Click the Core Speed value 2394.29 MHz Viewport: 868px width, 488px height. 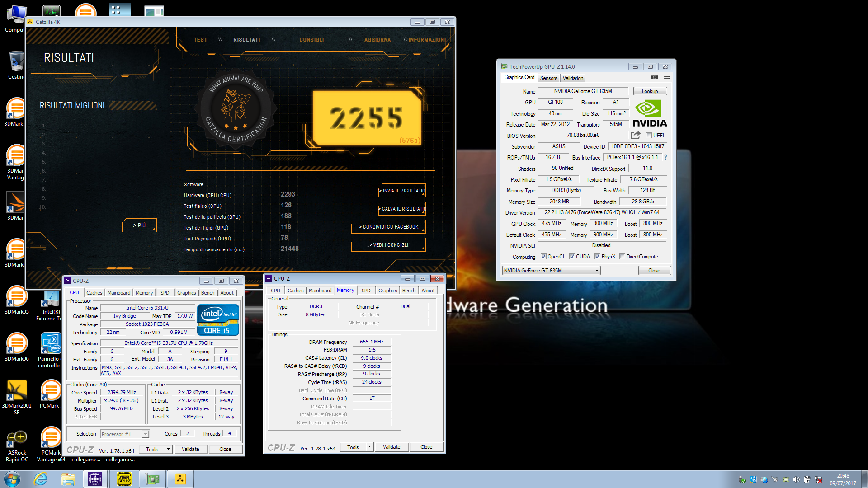pyautogui.click(x=121, y=392)
